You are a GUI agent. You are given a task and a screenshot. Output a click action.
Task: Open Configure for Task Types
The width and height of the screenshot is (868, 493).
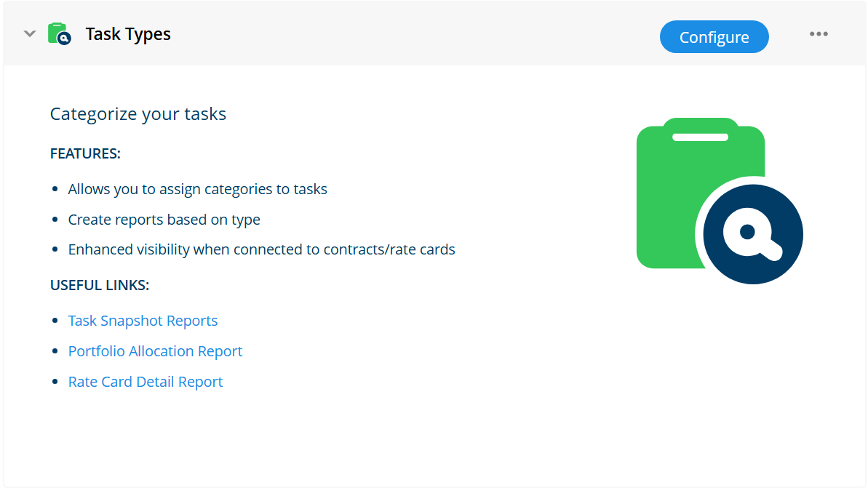(x=714, y=37)
